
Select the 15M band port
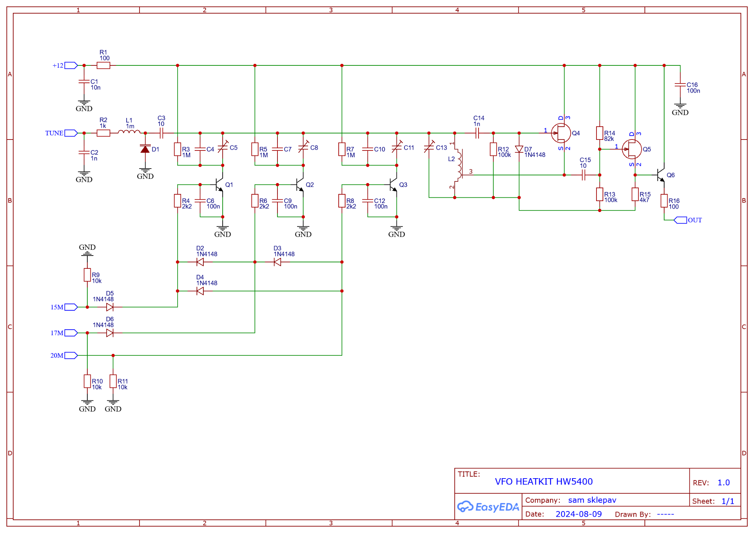pyautogui.click(x=71, y=307)
